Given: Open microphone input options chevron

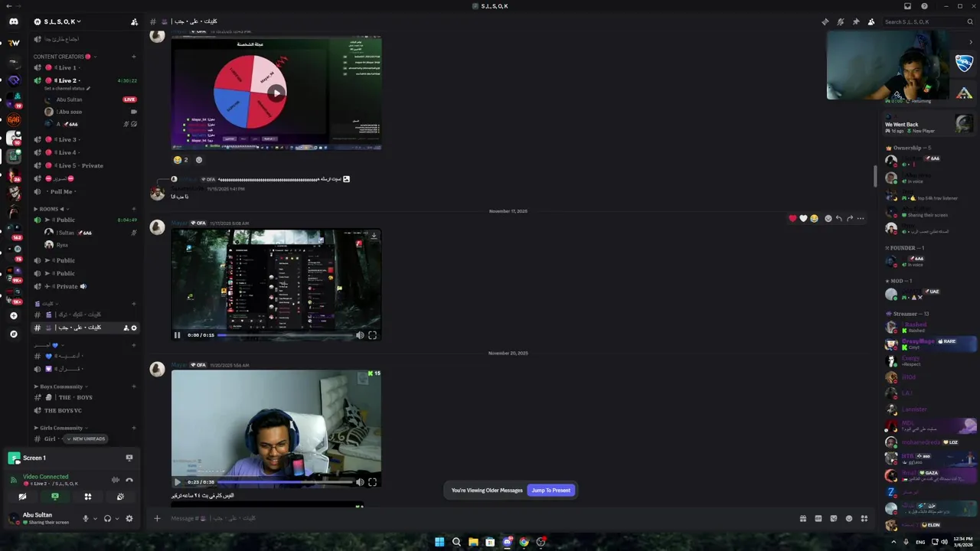Looking at the screenshot, I should tap(95, 518).
